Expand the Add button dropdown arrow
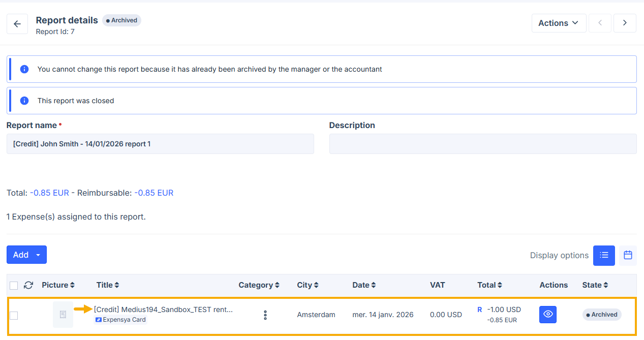 pyautogui.click(x=39, y=255)
